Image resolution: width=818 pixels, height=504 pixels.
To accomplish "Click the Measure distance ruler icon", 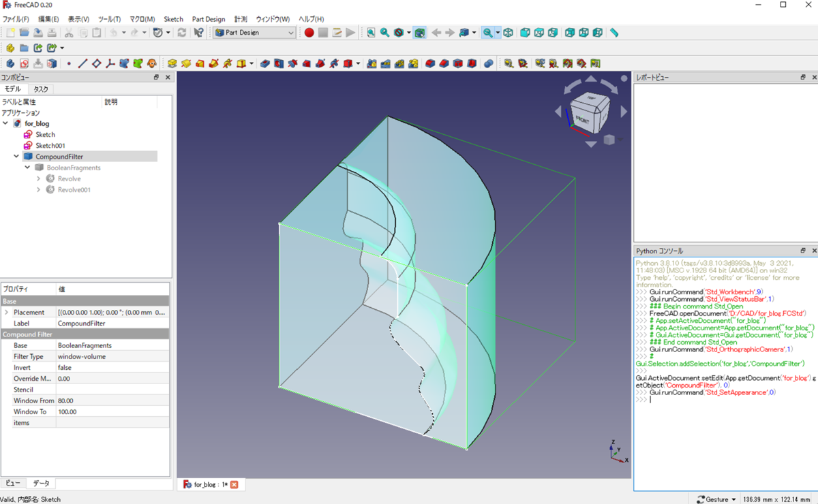I will (614, 32).
